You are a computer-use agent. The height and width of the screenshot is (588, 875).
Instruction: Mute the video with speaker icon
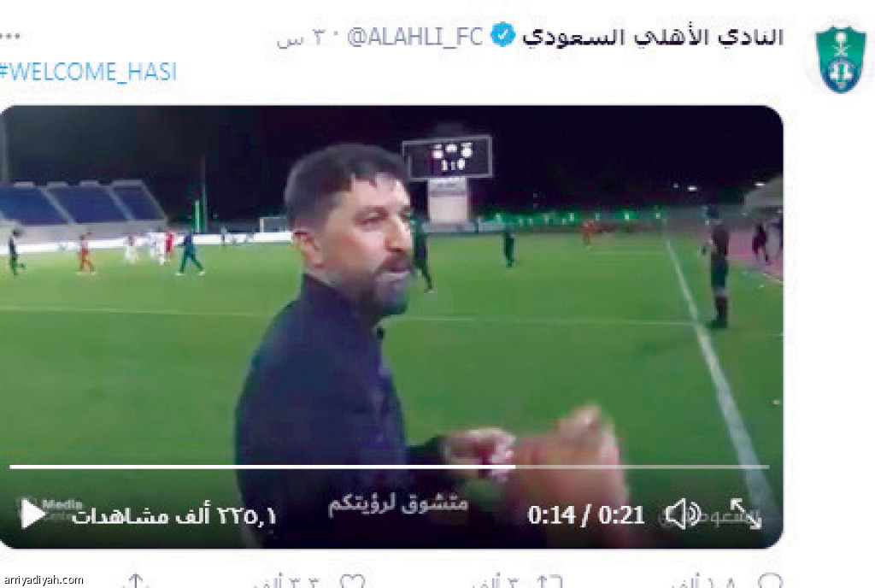[684, 514]
